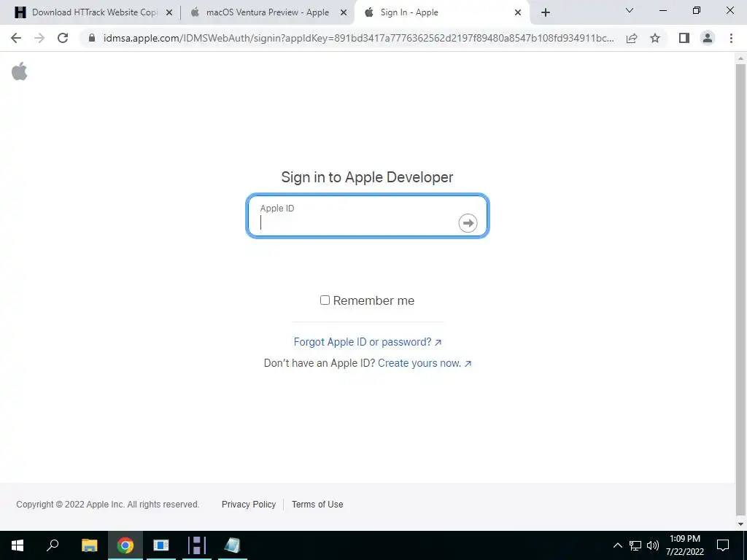Image resolution: width=747 pixels, height=560 pixels.
Task: Expand the tab search dropdown chevron
Action: point(630,10)
